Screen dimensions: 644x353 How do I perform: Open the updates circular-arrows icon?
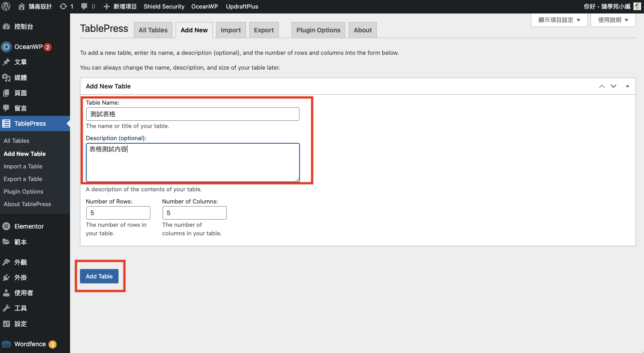63,6
